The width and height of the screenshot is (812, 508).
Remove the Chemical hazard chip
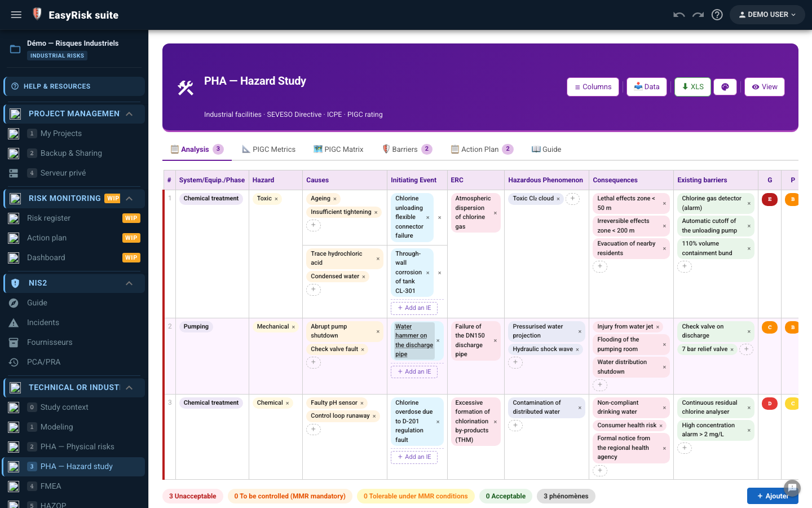(288, 403)
